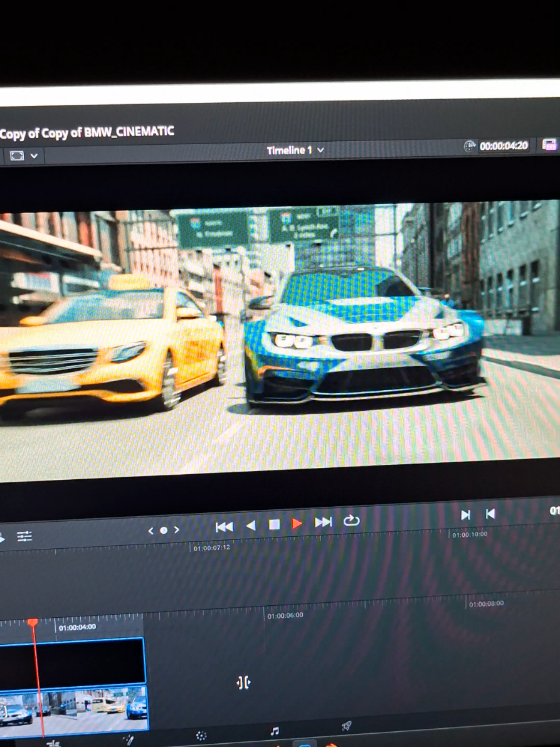Switch to the Fairlight page
Viewport: 560px width, 747px height.
coord(275,731)
